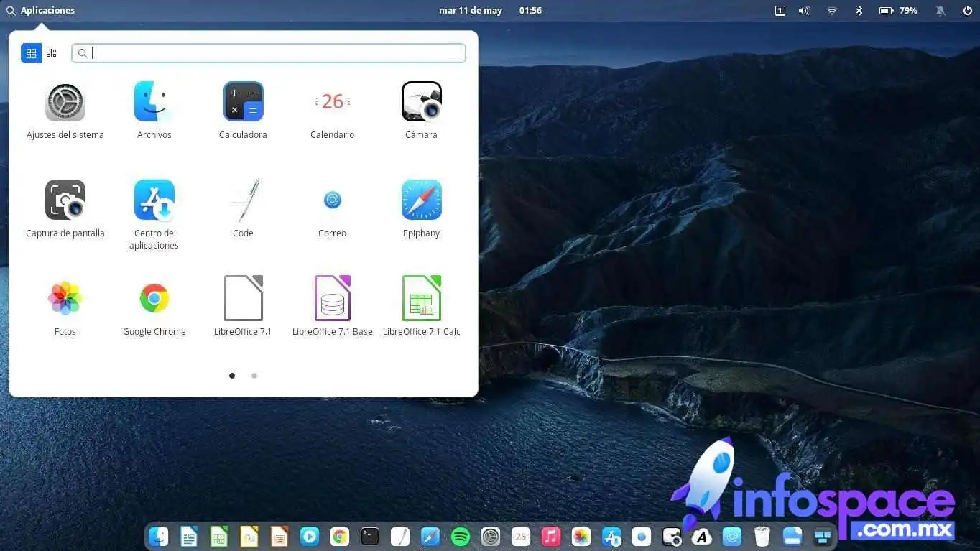This screenshot has height=551, width=980.
Task: Open the Code editor pen icon in the dock
Action: 400,536
